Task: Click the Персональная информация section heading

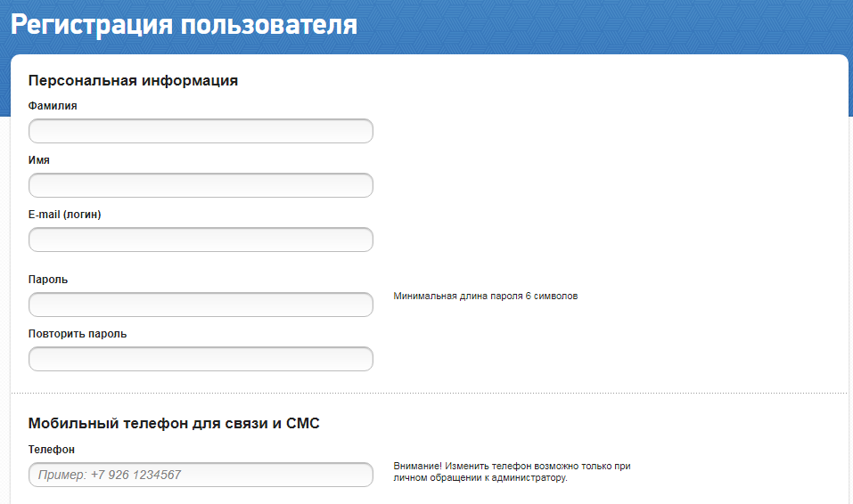Action: point(133,80)
